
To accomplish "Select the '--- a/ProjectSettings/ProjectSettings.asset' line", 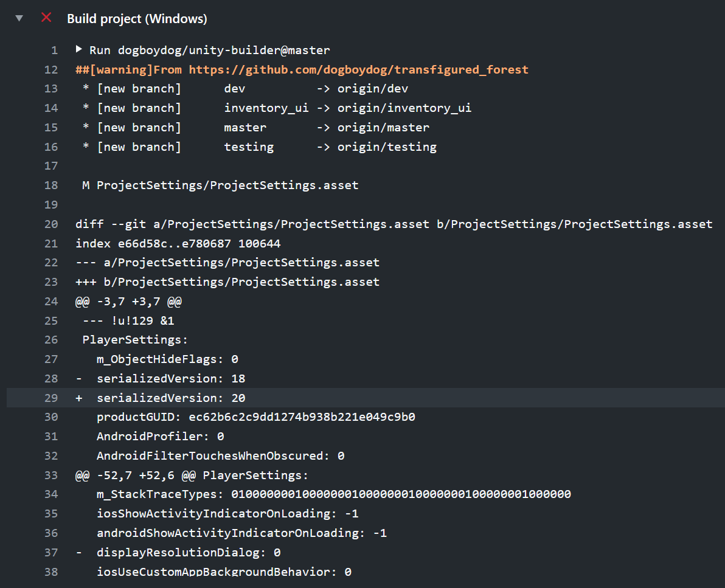I will pos(227,263).
